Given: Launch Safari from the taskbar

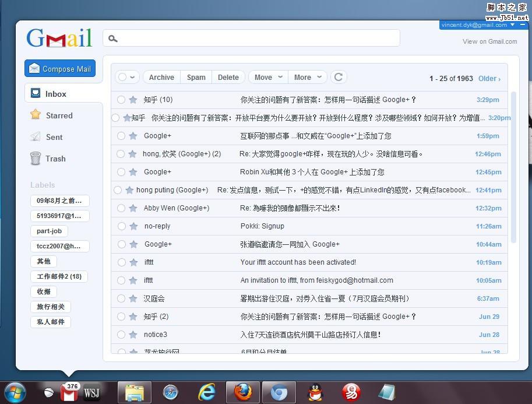Looking at the screenshot, I should point(170,393).
